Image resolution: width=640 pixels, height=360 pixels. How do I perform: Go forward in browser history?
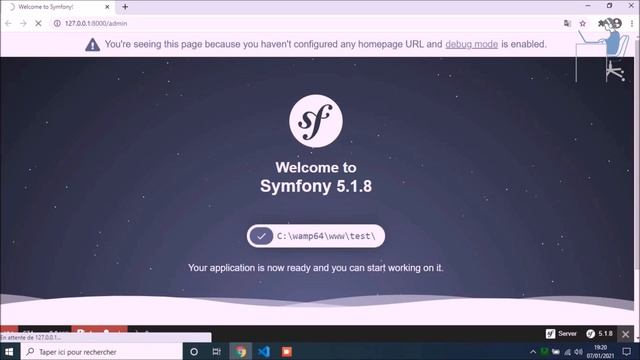23,24
